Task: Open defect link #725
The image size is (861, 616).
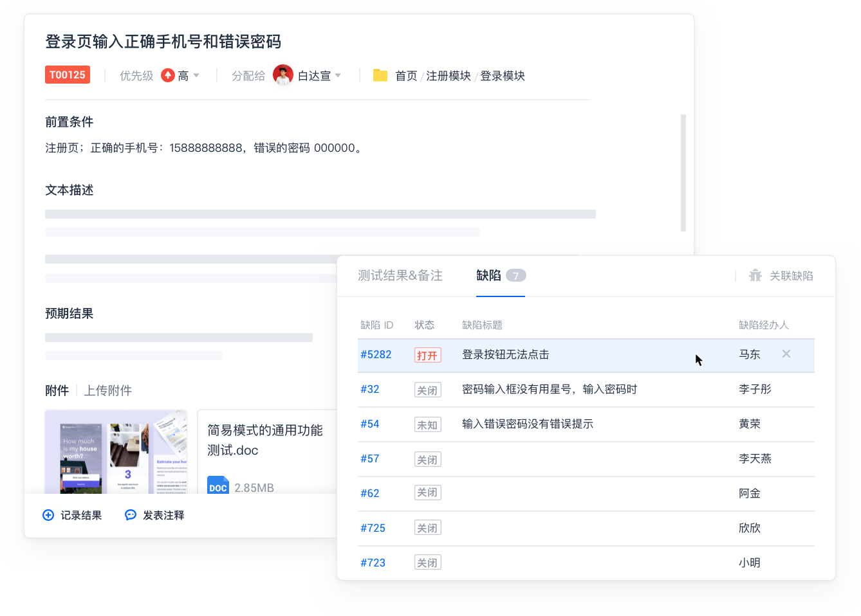Action: pyautogui.click(x=373, y=528)
